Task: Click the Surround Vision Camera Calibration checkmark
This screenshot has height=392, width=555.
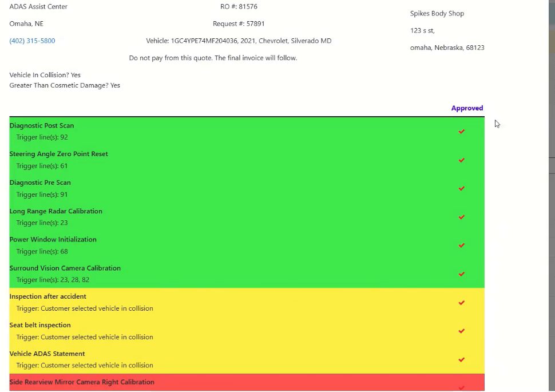Action: click(462, 274)
